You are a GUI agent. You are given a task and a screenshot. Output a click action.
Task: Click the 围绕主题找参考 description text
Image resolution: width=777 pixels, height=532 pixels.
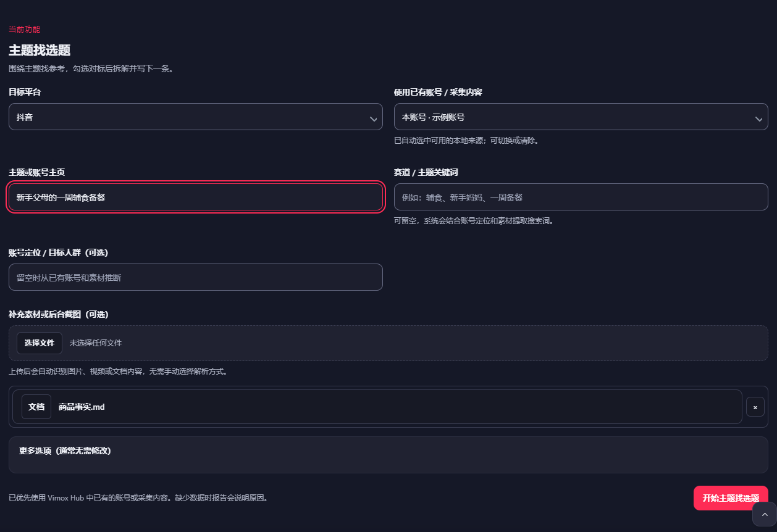(x=91, y=69)
